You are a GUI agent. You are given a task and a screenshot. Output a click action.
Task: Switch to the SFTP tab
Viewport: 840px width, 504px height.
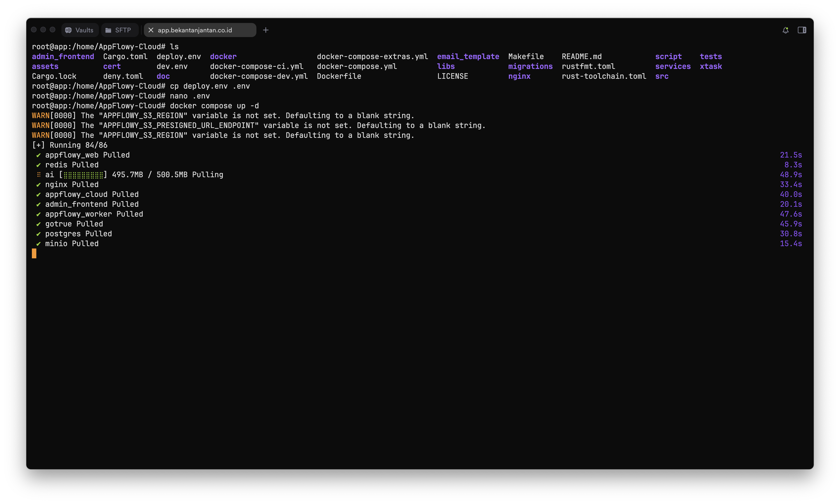click(120, 30)
